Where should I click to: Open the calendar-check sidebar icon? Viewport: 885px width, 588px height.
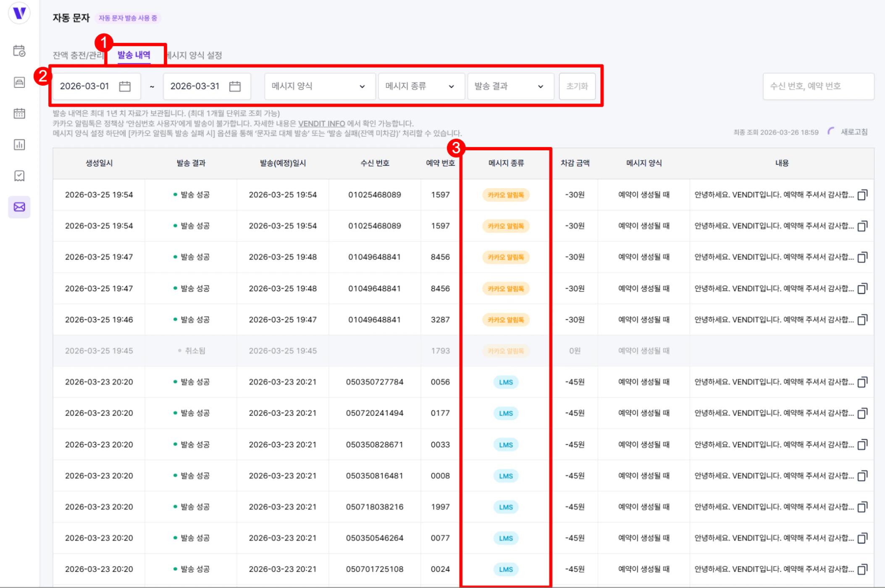(19, 51)
